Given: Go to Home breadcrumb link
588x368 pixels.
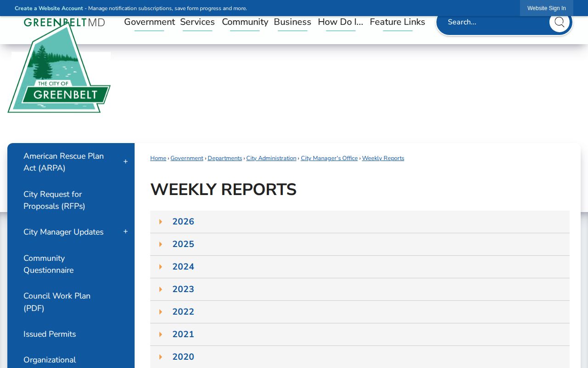Looking at the screenshot, I should tap(158, 158).
